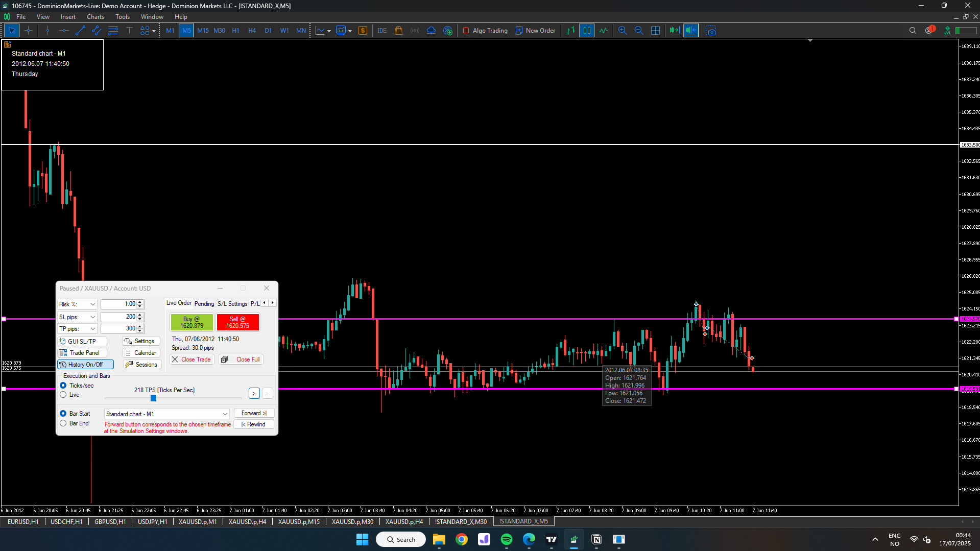The width and height of the screenshot is (980, 551).
Task: Switch chart to candlestick style
Action: pyautogui.click(x=587, y=31)
